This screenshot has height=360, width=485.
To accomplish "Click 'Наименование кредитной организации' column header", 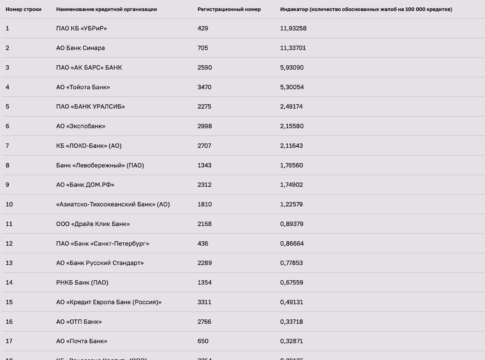I will coord(106,9).
